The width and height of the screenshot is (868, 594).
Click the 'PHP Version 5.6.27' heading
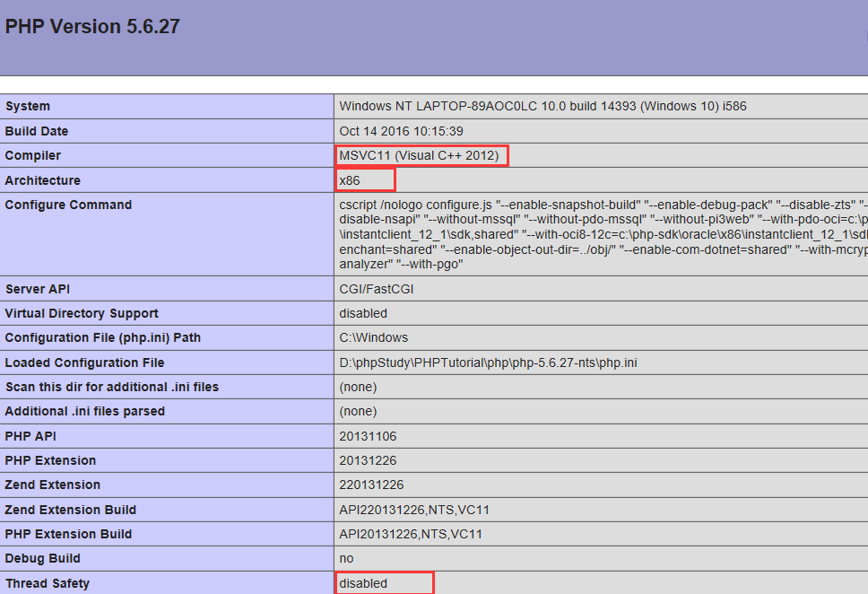pos(92,27)
